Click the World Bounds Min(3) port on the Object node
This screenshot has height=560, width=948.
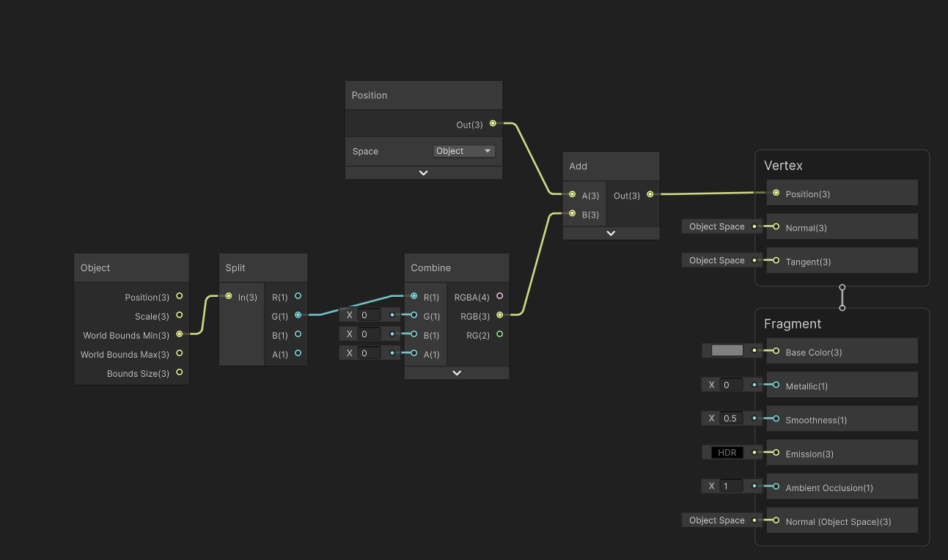[178, 335]
